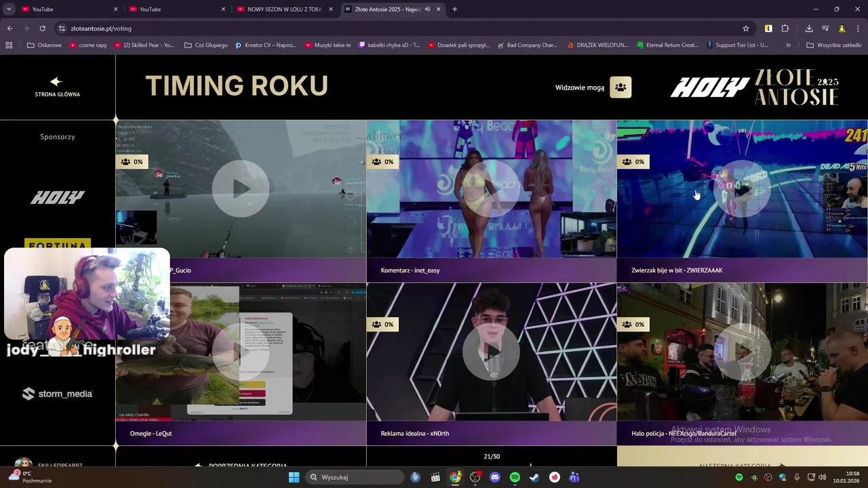
Task: Click 0% vote badge on Zwierzak clip
Action: pyautogui.click(x=633, y=162)
